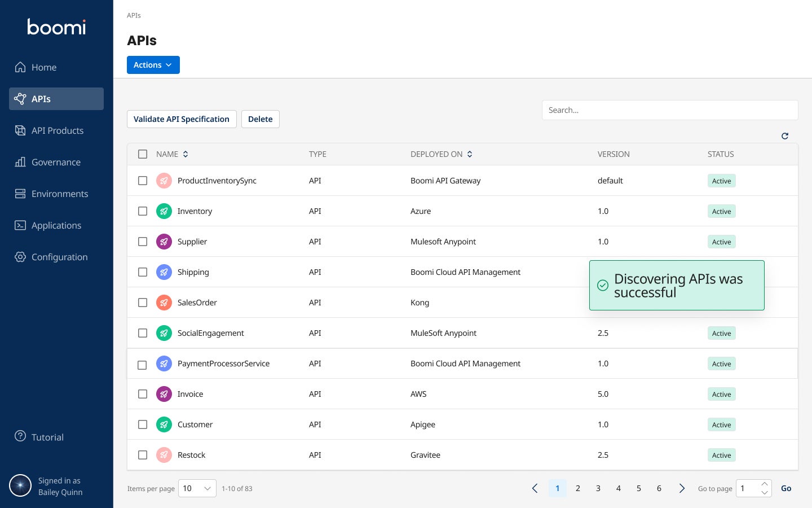The image size is (812, 508).
Task: Check the Customer row checkbox
Action: coord(143,424)
